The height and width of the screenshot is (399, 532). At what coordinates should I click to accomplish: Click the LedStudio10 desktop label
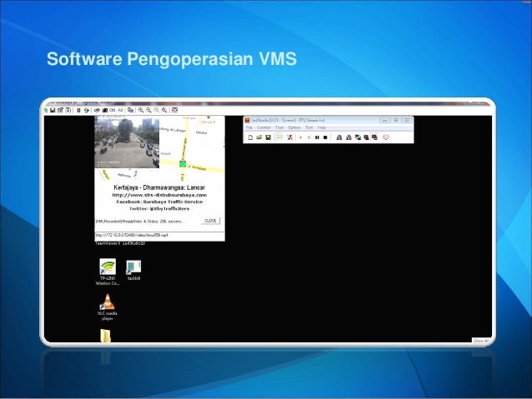point(133,243)
